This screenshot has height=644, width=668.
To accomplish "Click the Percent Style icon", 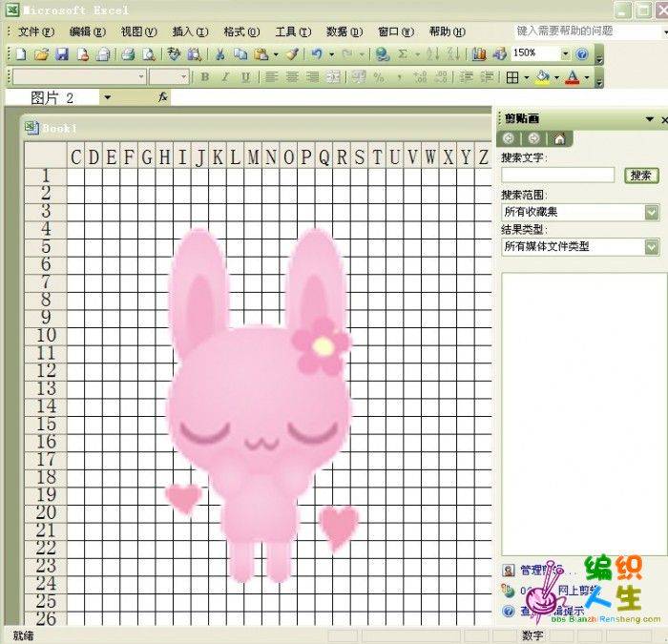I will pyautogui.click(x=378, y=77).
